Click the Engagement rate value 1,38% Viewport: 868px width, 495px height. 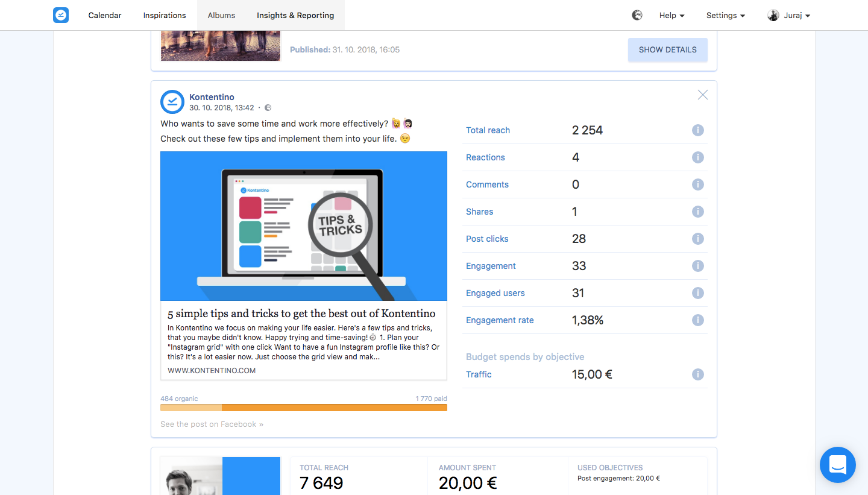pyautogui.click(x=588, y=320)
